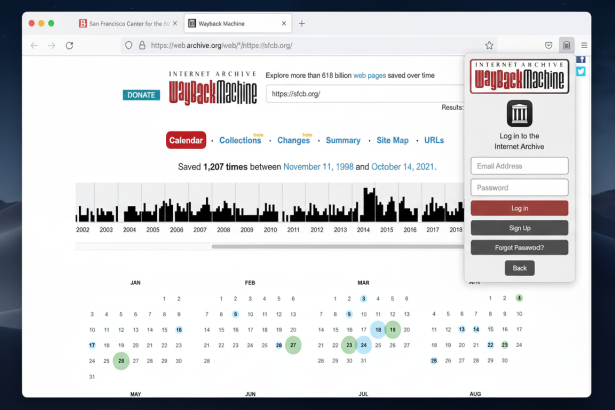The height and width of the screenshot is (410, 615).
Task: Bookmark this page with the star icon
Action: [x=489, y=45]
